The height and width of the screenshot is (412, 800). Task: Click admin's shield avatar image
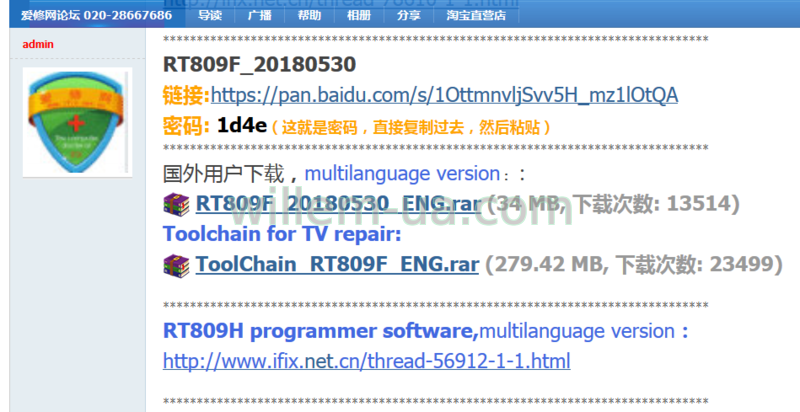[x=78, y=122]
